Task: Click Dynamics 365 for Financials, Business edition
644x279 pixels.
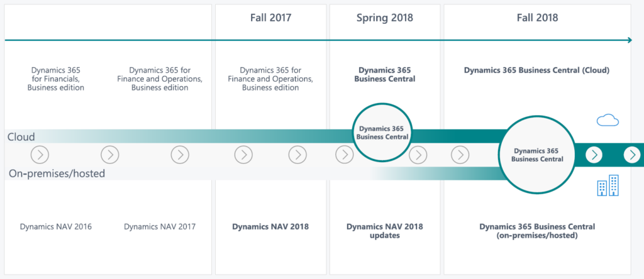Action: [56, 79]
